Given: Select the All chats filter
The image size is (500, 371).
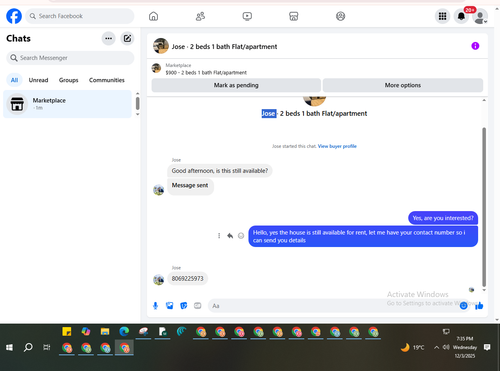Looking at the screenshot, I should click(x=14, y=80).
